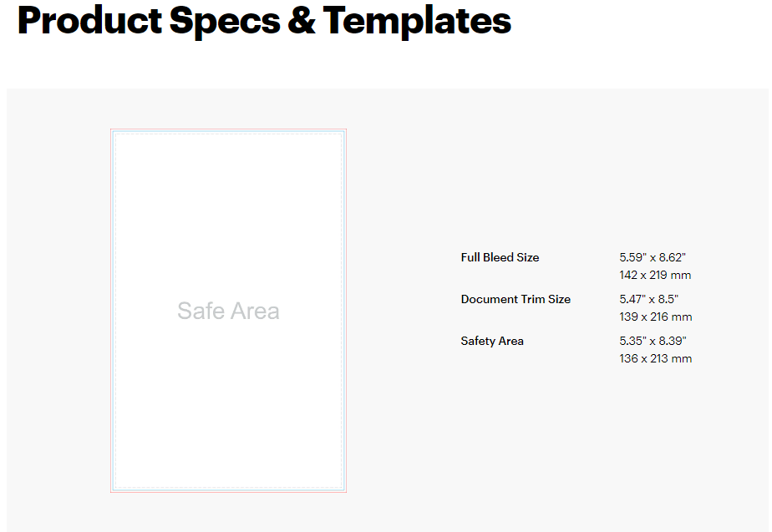
Task: Click the word 'Specs' in the heading
Action: click(x=223, y=20)
